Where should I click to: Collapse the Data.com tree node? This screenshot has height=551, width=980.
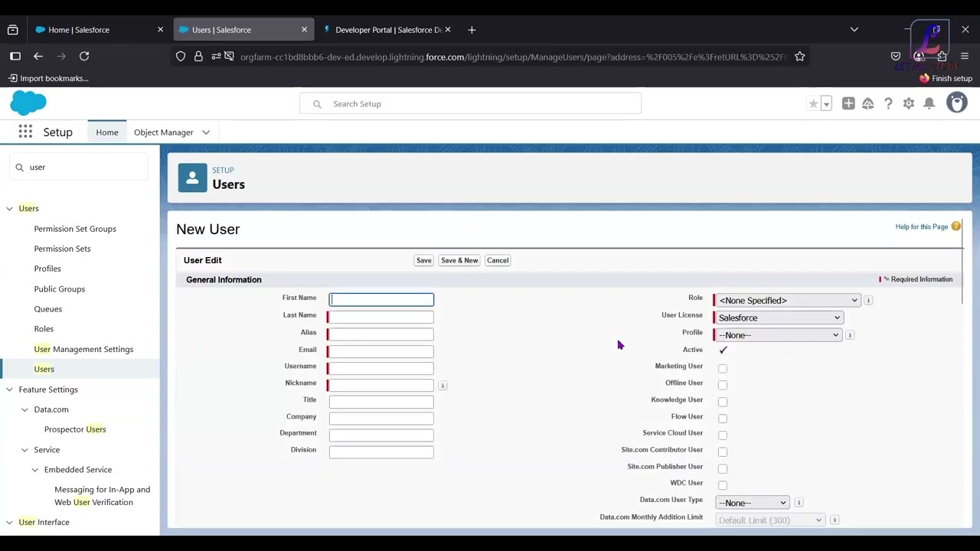(x=24, y=409)
